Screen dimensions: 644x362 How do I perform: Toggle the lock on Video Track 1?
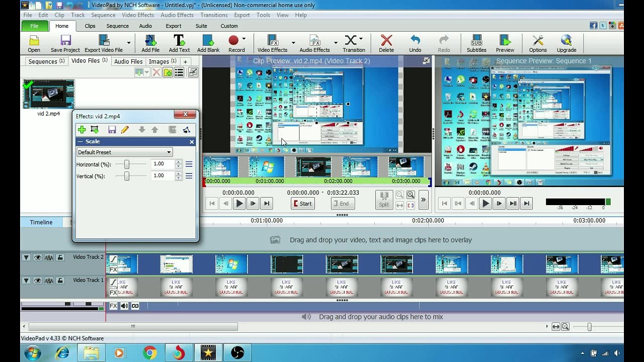pos(60,281)
